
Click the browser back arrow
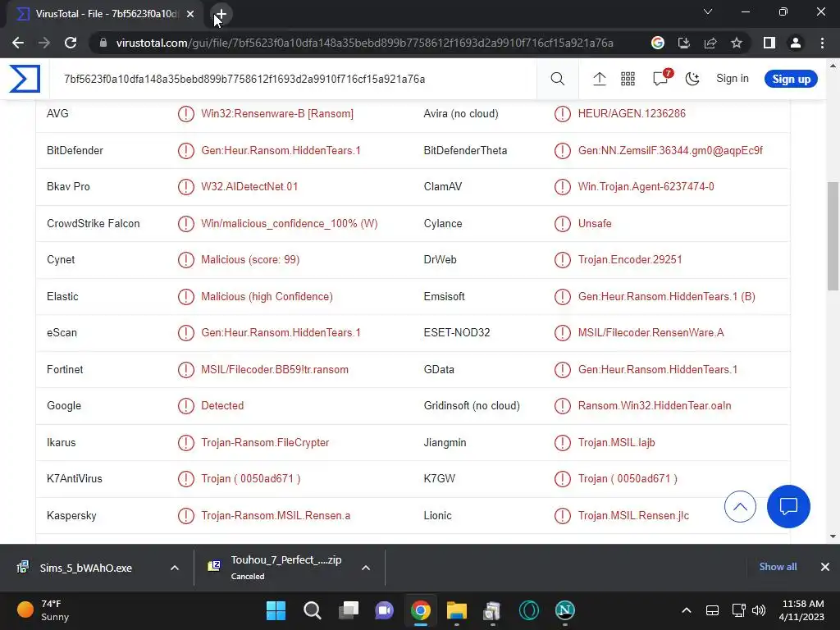(18, 43)
